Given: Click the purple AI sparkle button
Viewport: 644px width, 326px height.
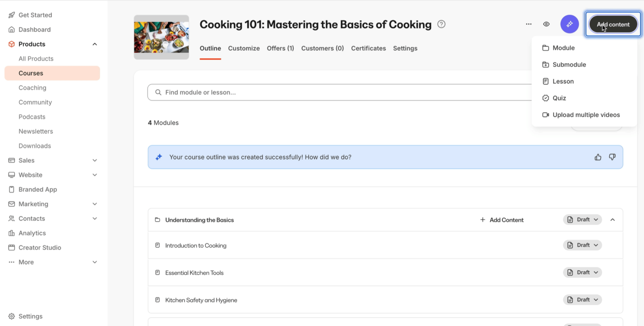Looking at the screenshot, I should point(570,24).
